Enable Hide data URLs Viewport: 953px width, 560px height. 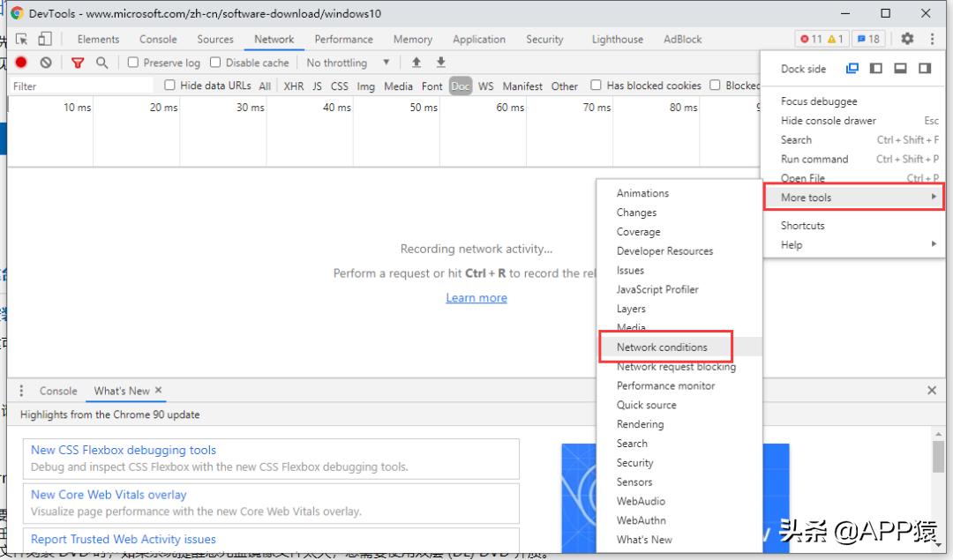168,86
